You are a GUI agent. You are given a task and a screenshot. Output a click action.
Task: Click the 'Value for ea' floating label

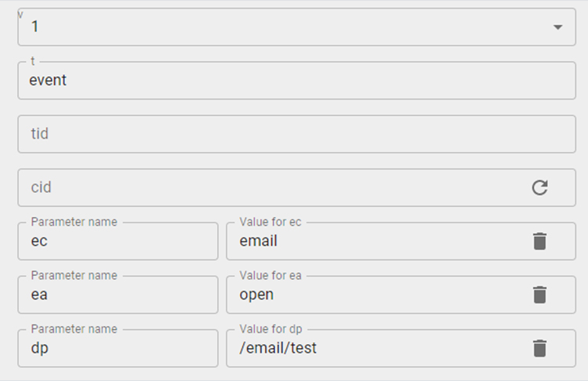(270, 276)
